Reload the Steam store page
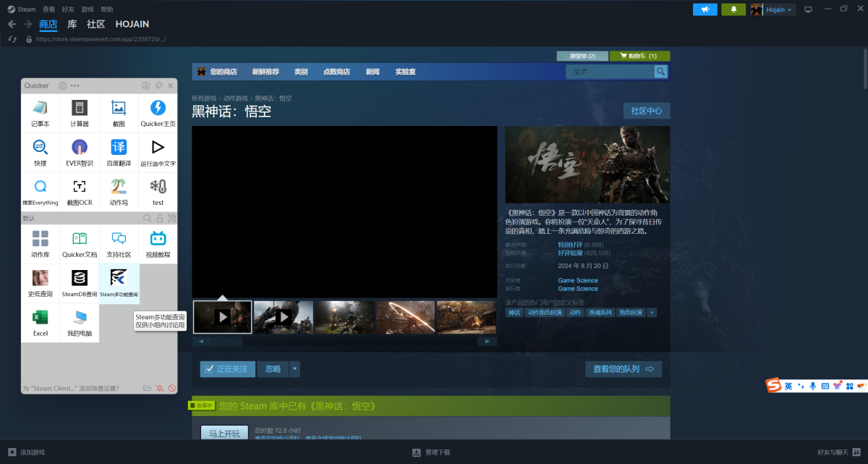Image resolution: width=868 pixels, height=464 pixels. [x=12, y=39]
